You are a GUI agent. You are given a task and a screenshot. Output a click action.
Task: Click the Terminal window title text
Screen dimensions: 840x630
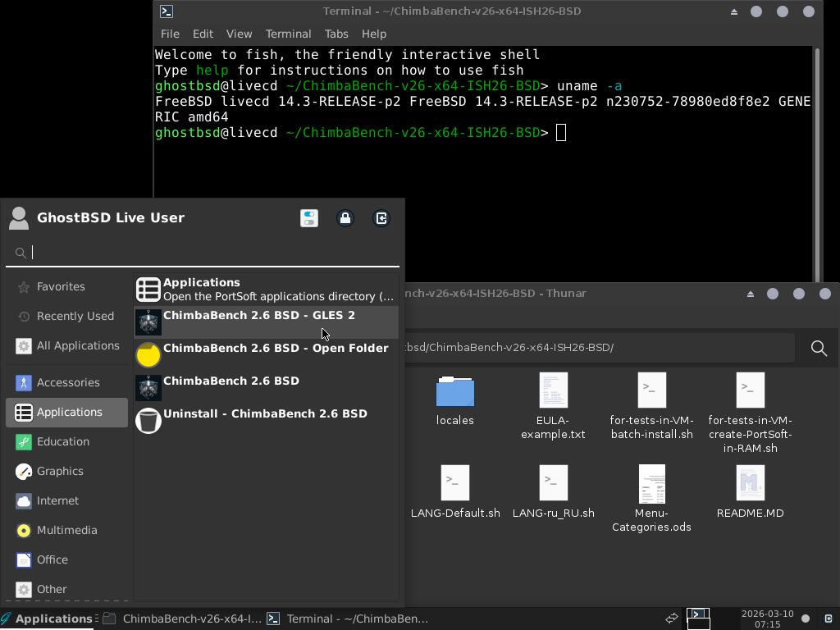click(452, 11)
